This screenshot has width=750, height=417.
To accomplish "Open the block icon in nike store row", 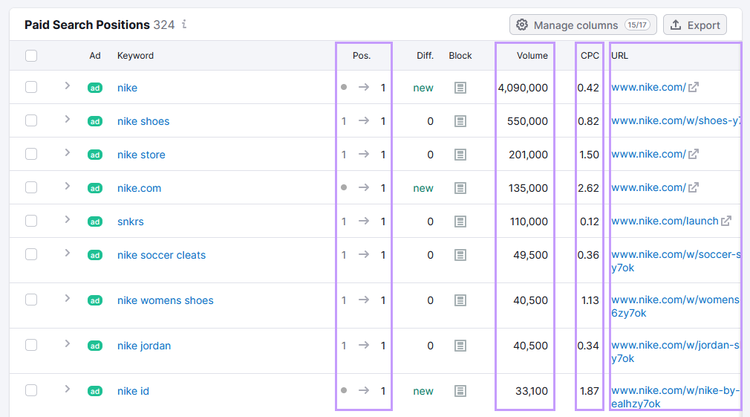I will coord(460,154).
